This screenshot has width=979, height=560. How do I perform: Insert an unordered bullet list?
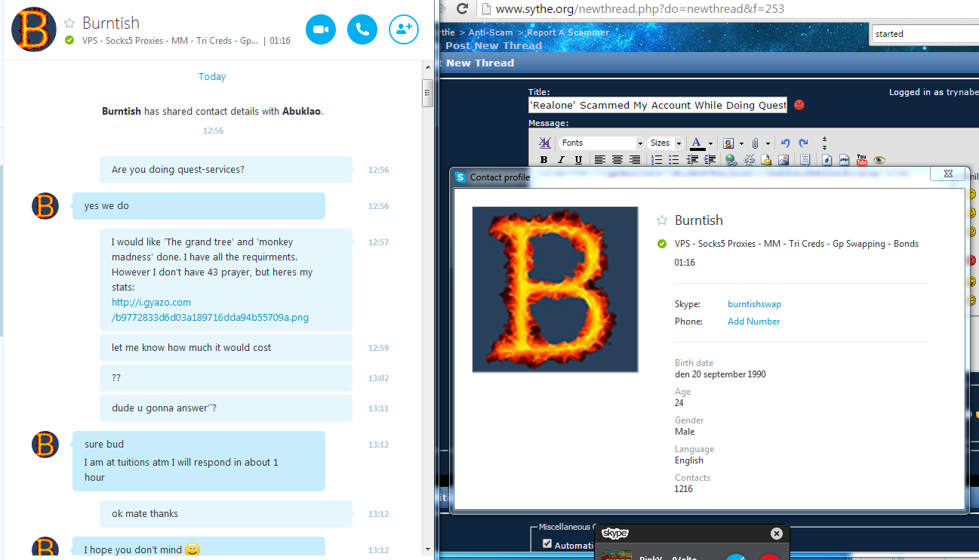tap(674, 160)
